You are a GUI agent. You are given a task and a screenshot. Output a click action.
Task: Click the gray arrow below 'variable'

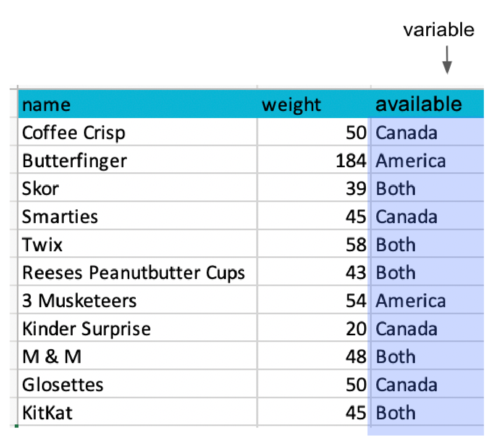(447, 60)
